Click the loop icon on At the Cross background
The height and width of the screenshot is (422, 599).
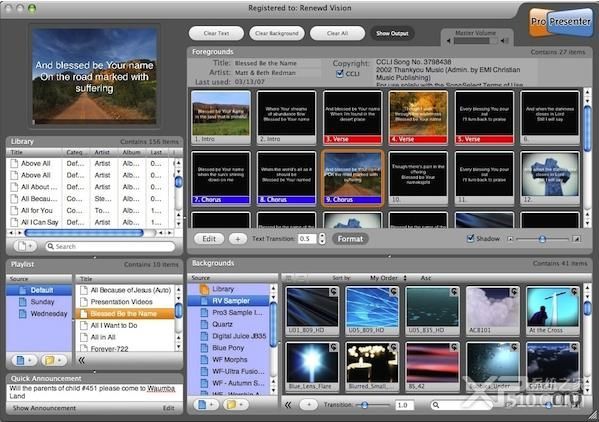[x=575, y=292]
